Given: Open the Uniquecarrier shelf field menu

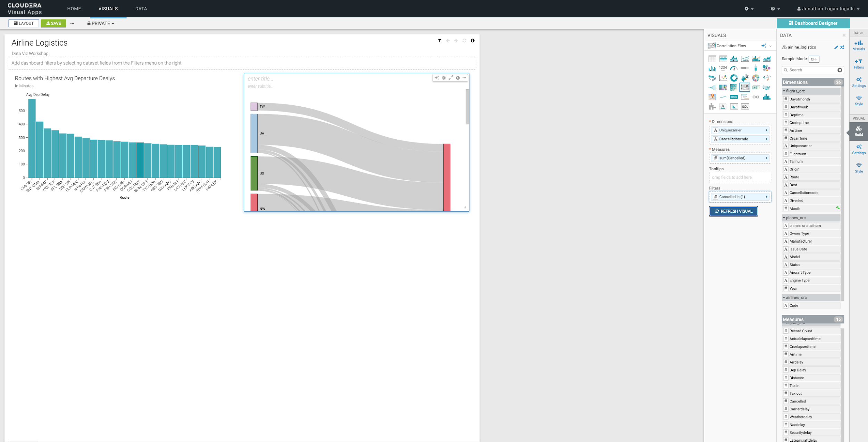Looking at the screenshot, I should coord(767,130).
